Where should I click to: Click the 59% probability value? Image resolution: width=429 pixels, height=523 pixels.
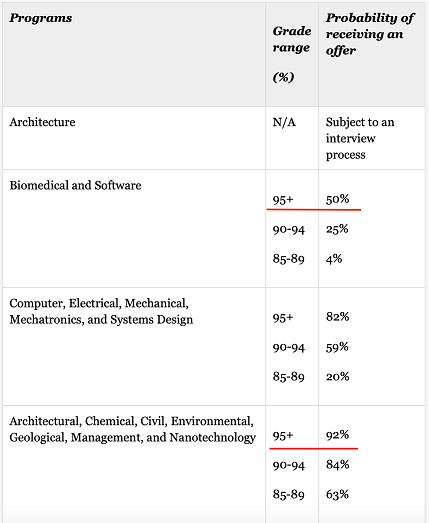[x=337, y=347]
